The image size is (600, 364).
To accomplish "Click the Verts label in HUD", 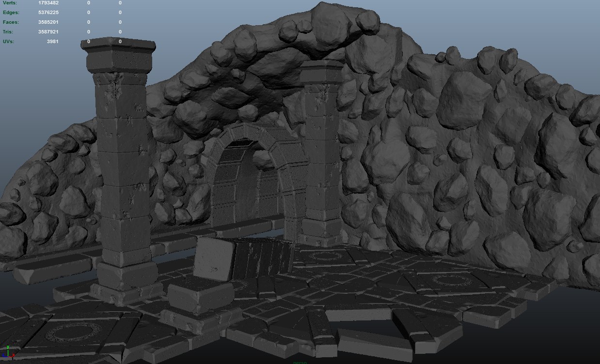I will click(x=10, y=3).
